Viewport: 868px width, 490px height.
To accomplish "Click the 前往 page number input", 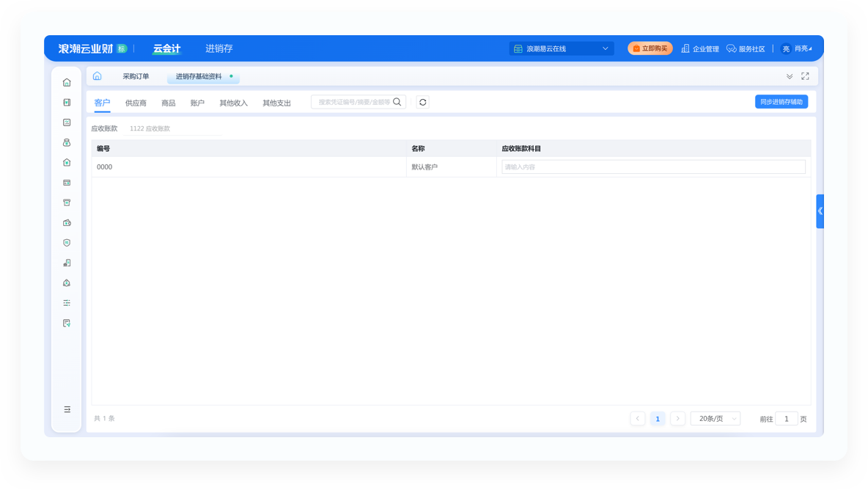I will pyautogui.click(x=786, y=419).
